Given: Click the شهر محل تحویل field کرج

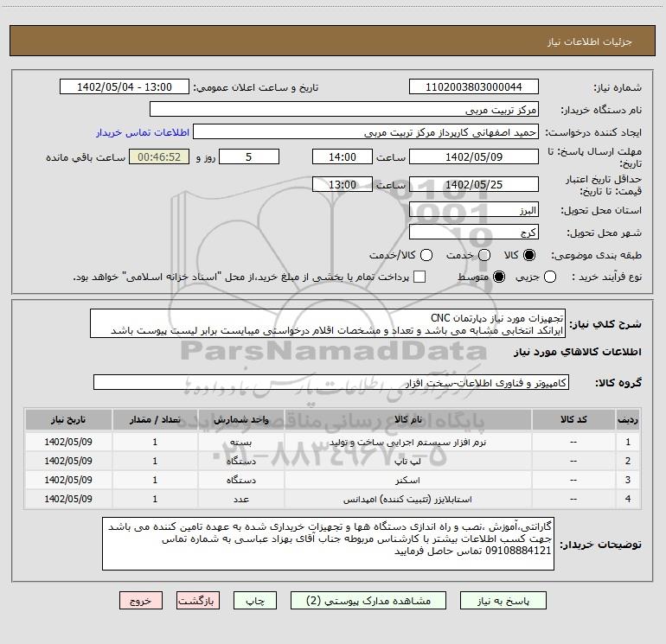Looking at the screenshot, I should point(474,233).
